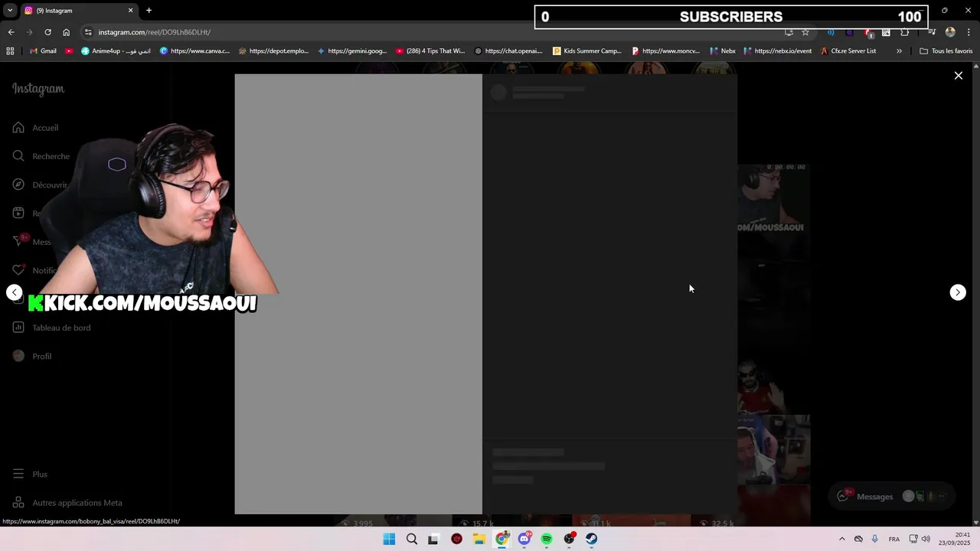Click the Tableau de bord chart icon
The width and height of the screenshot is (980, 551).
[x=18, y=328]
